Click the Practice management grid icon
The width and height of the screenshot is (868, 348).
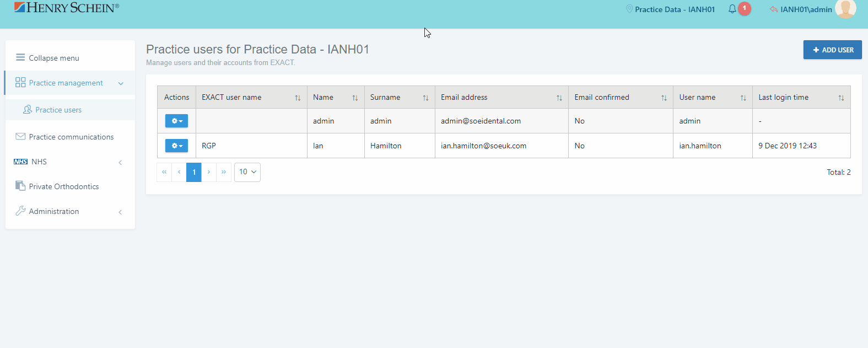click(20, 82)
